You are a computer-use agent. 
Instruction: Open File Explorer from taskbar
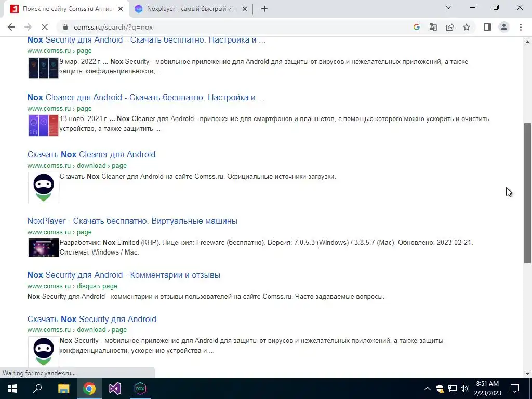pos(63,389)
